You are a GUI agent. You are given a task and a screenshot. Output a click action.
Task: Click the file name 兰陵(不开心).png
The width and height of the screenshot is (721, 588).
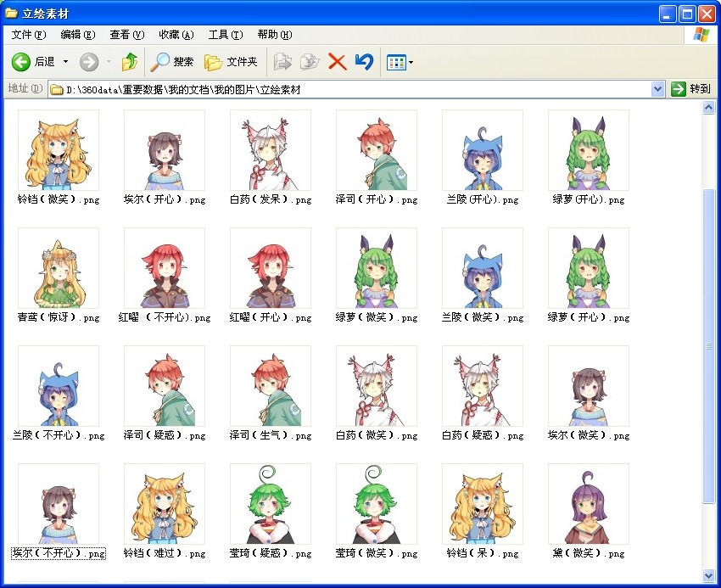pyautogui.click(x=59, y=435)
